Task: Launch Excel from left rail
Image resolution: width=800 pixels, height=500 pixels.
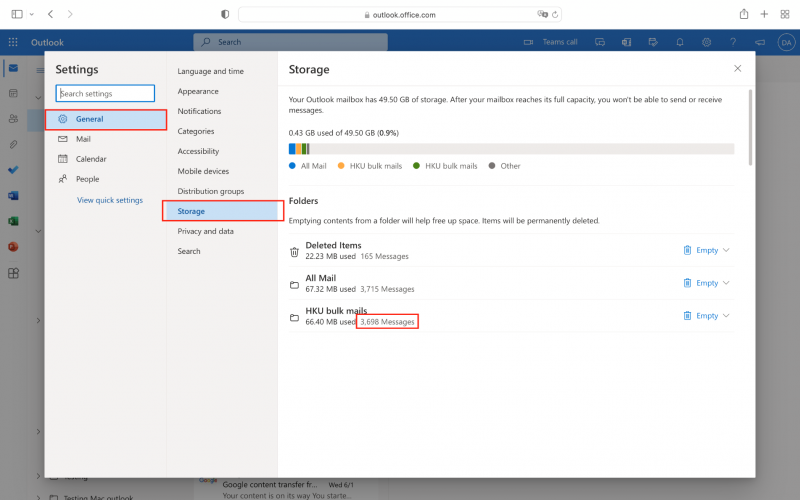Action: pyautogui.click(x=13, y=221)
